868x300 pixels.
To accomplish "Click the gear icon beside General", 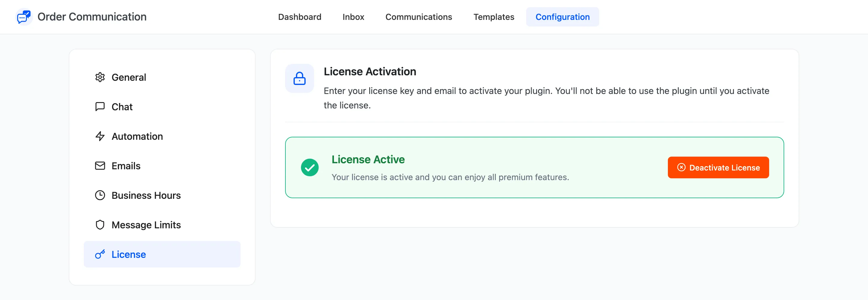I will 100,77.
